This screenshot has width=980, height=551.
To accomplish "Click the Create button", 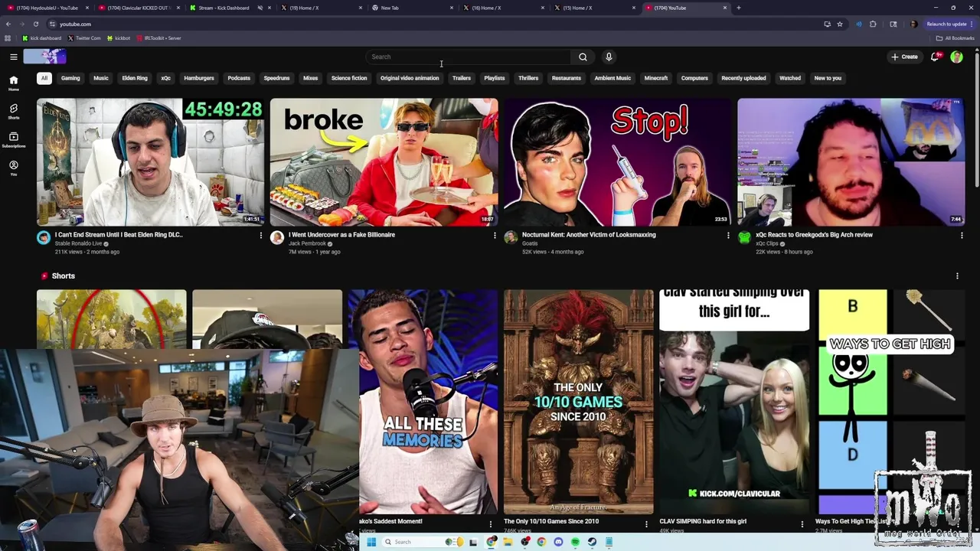I will [x=904, y=57].
